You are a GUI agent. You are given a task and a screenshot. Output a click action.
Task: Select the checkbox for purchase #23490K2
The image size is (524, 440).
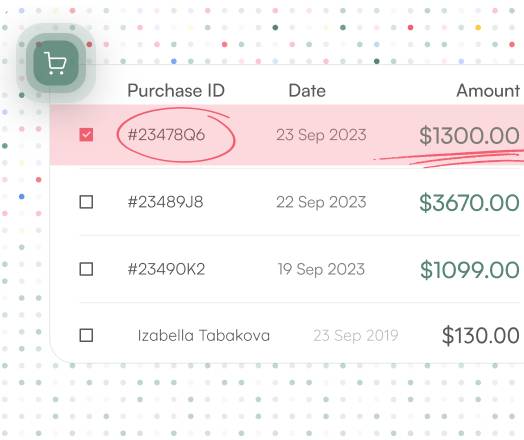pos(86,269)
